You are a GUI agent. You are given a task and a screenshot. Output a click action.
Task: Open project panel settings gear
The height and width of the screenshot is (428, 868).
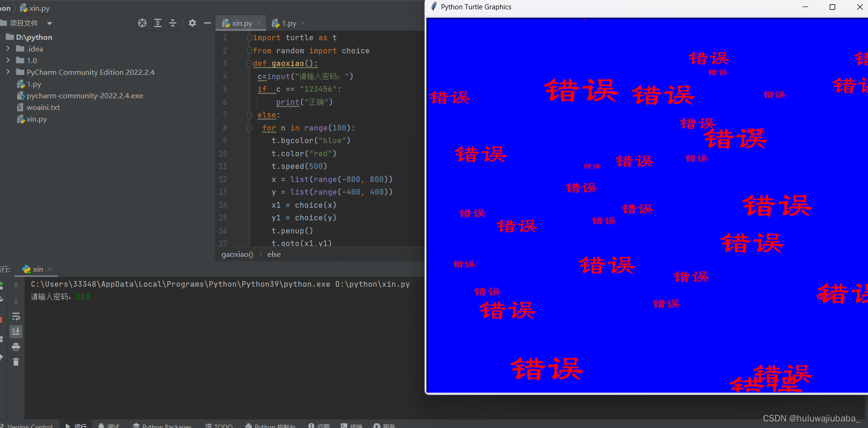192,23
